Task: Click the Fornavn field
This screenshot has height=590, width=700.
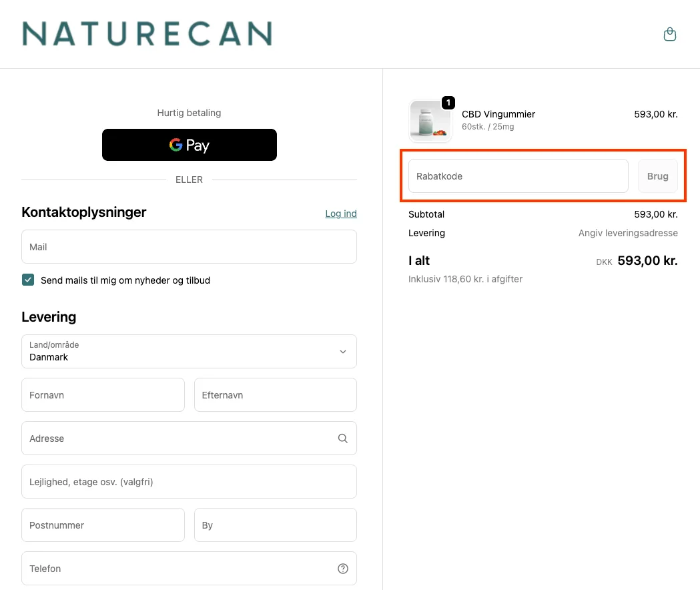Action: point(103,394)
